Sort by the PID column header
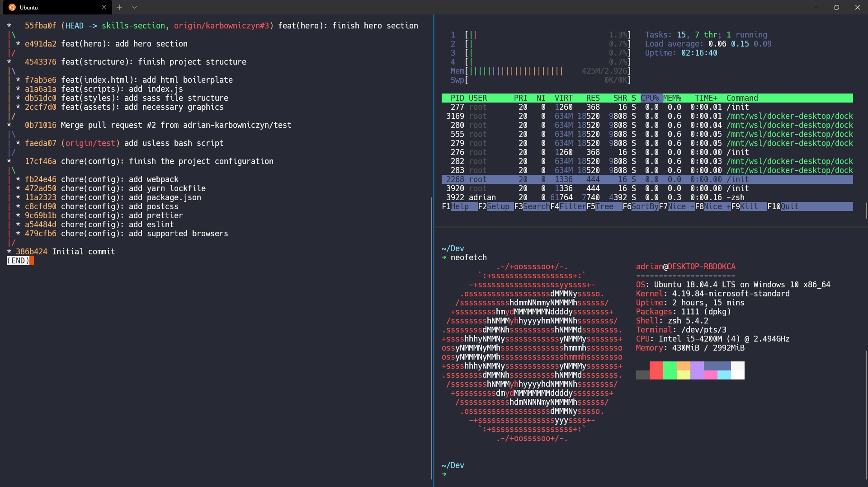 pyautogui.click(x=457, y=98)
